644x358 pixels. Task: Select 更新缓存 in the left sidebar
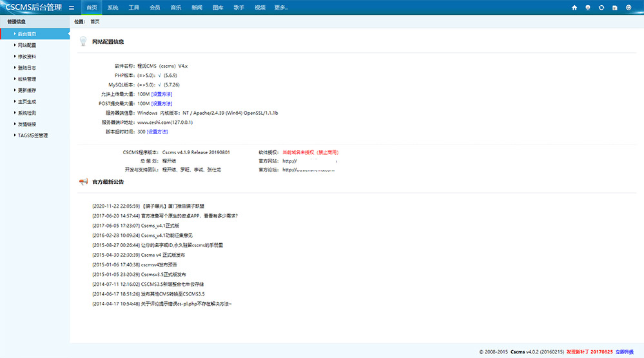pyautogui.click(x=27, y=90)
